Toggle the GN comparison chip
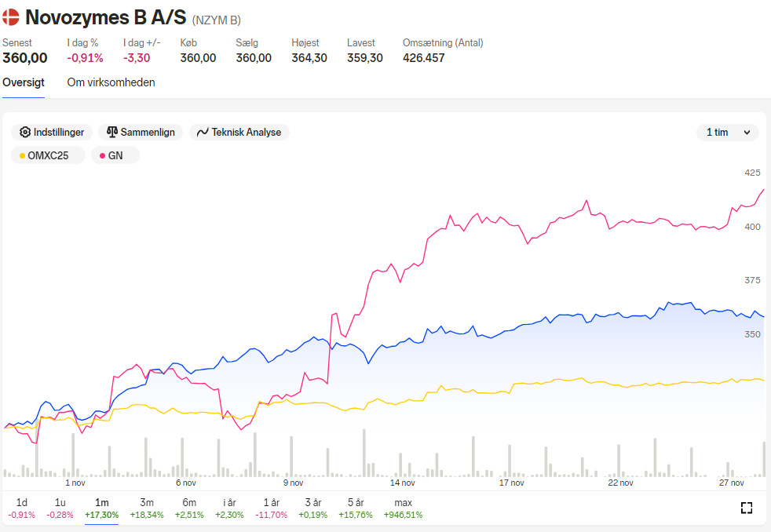Screen dimensions: 771x532 (x=115, y=155)
